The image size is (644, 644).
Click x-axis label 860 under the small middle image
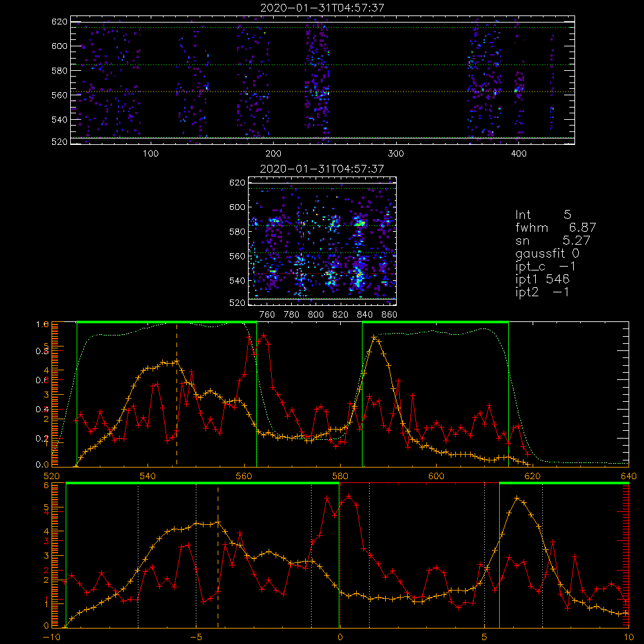(x=390, y=315)
